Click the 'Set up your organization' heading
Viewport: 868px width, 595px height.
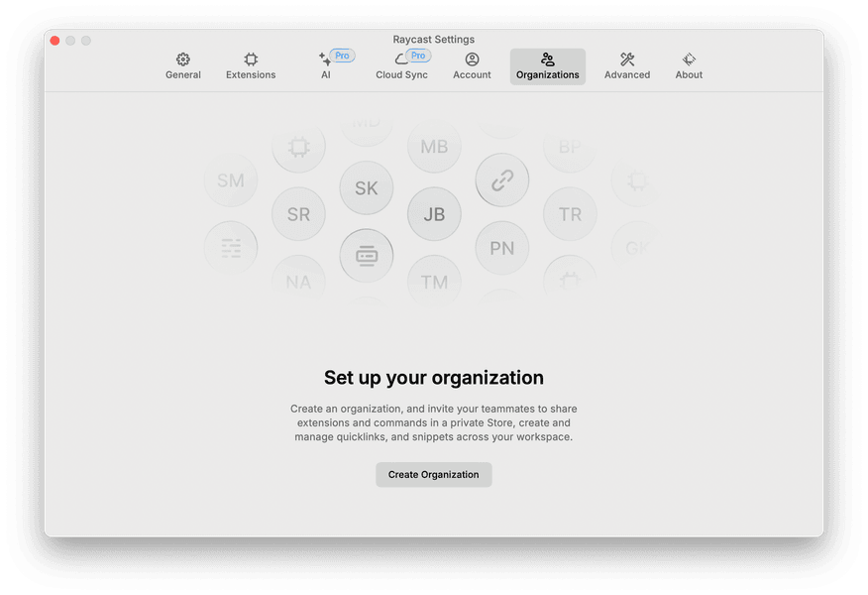(433, 377)
